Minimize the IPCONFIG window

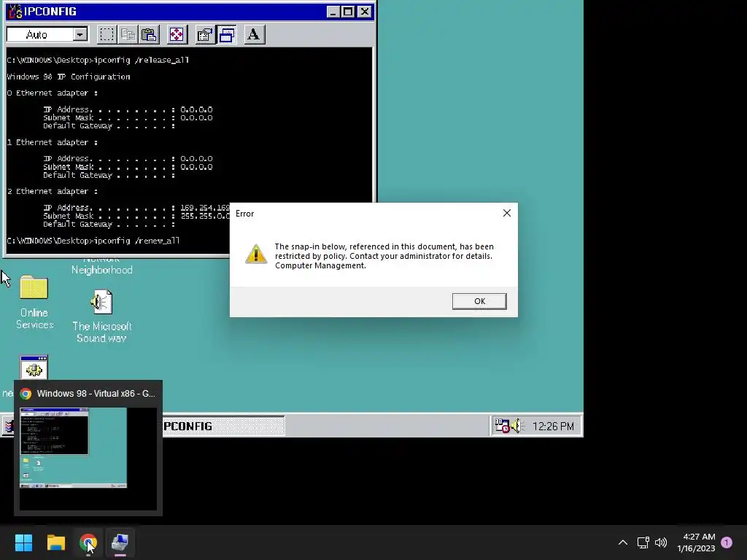click(333, 12)
